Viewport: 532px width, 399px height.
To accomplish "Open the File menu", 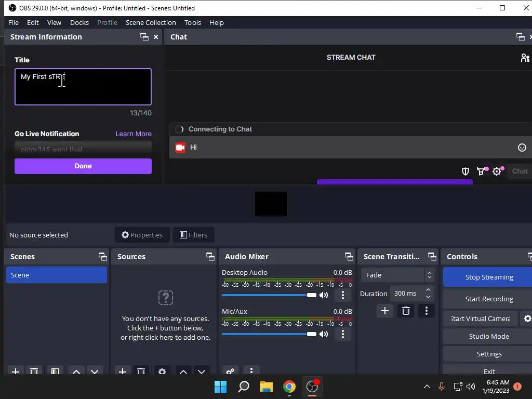I will (x=14, y=22).
